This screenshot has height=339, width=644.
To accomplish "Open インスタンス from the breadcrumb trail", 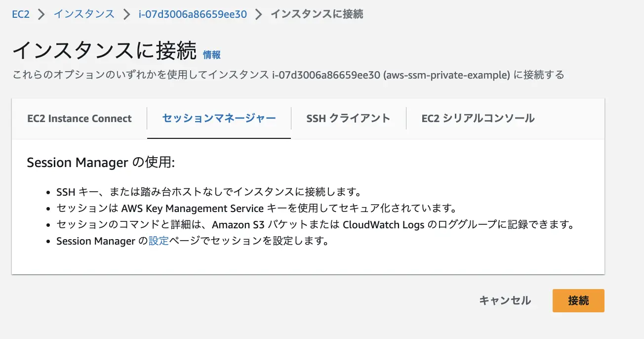I will coord(83,14).
